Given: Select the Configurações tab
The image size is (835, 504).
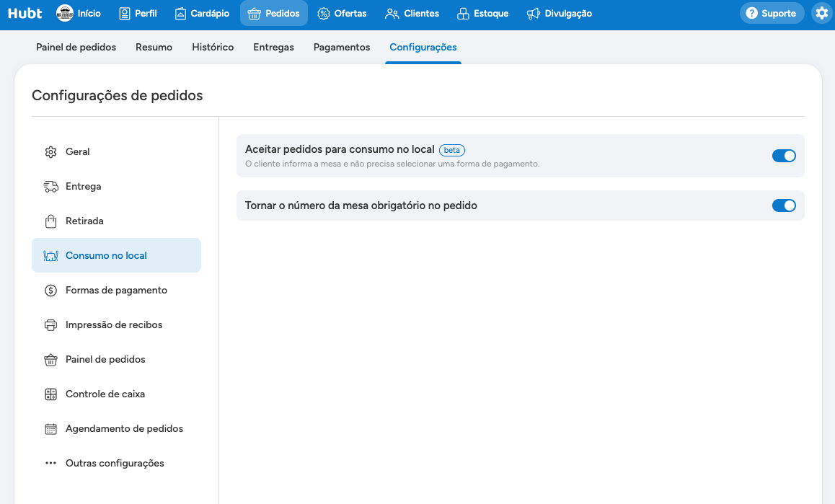Looking at the screenshot, I should pyautogui.click(x=423, y=47).
